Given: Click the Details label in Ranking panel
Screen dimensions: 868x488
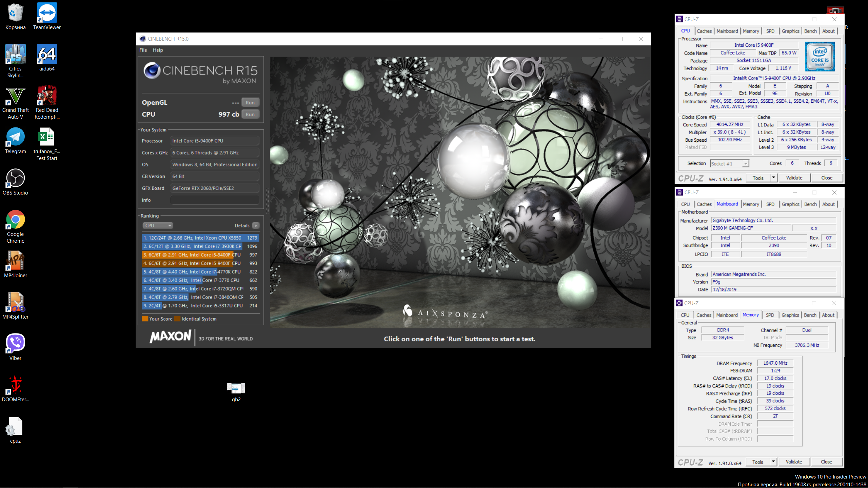Looking at the screenshot, I should pos(242,226).
